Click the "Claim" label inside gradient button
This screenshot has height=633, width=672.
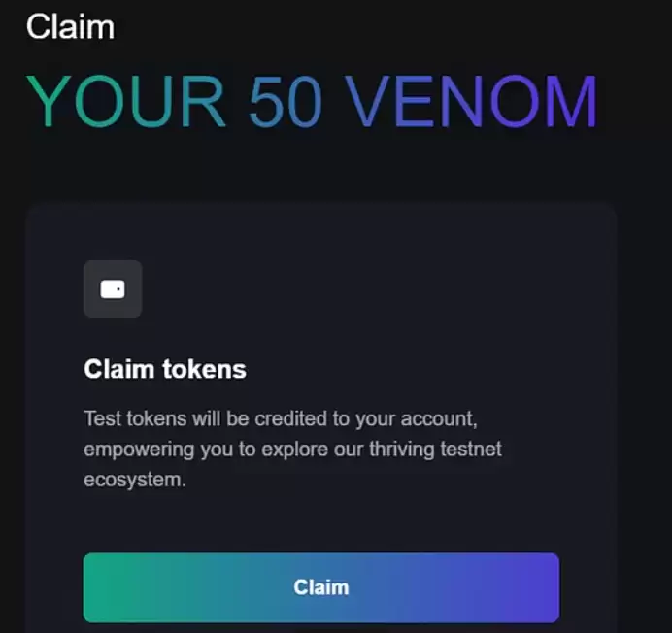(x=321, y=587)
